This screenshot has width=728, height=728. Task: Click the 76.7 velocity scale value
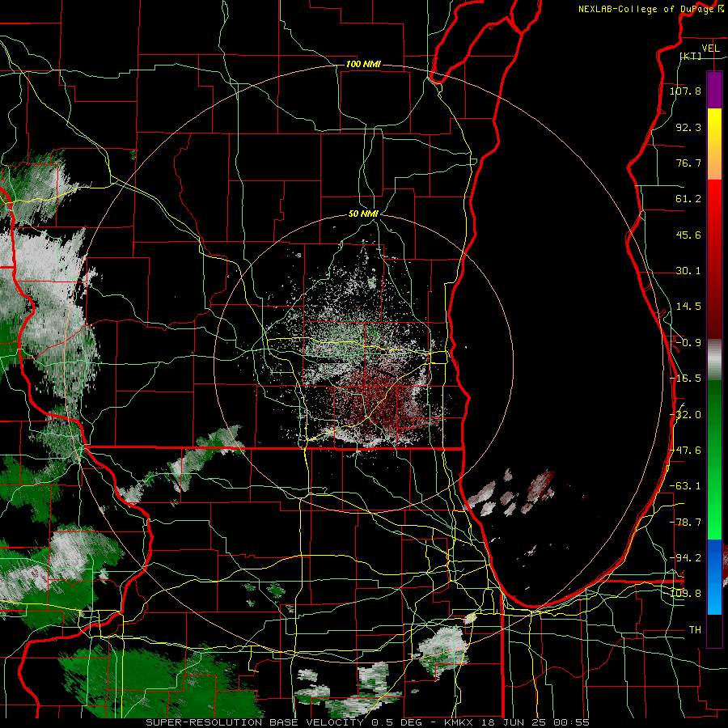coord(688,163)
